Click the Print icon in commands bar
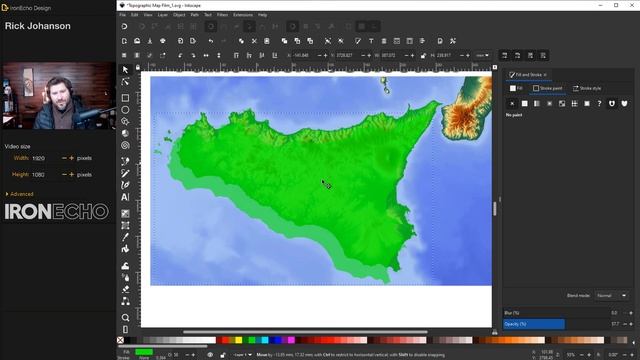 [x=163, y=41]
